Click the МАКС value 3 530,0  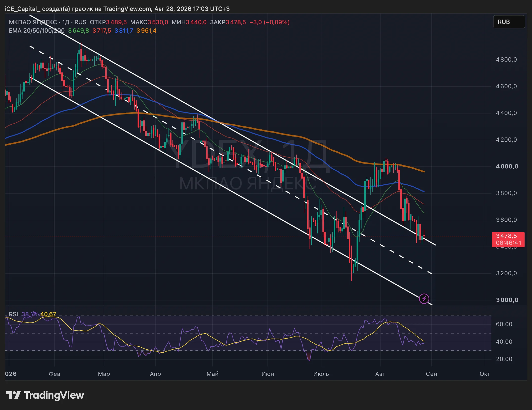[158, 22]
